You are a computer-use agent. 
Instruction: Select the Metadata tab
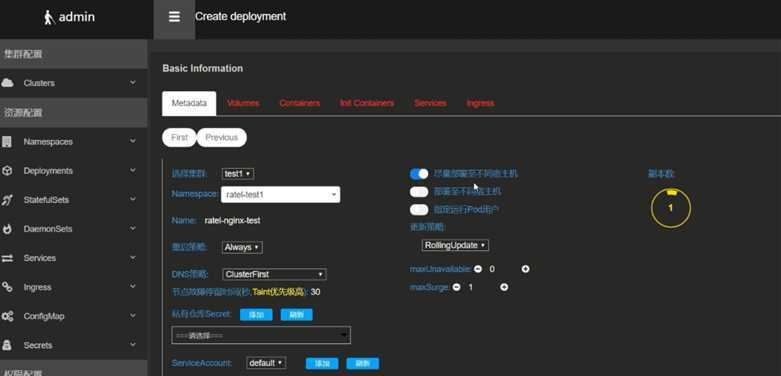189,104
